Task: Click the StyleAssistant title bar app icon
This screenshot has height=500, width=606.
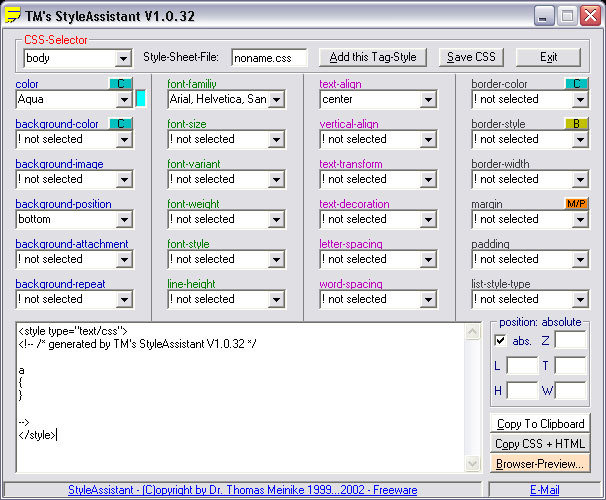Action: [13, 16]
